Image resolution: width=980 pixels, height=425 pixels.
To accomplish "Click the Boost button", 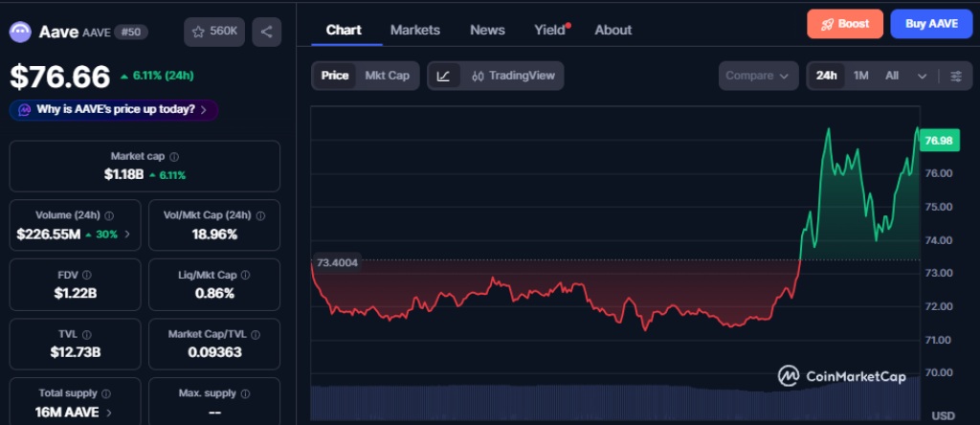I will (x=845, y=24).
